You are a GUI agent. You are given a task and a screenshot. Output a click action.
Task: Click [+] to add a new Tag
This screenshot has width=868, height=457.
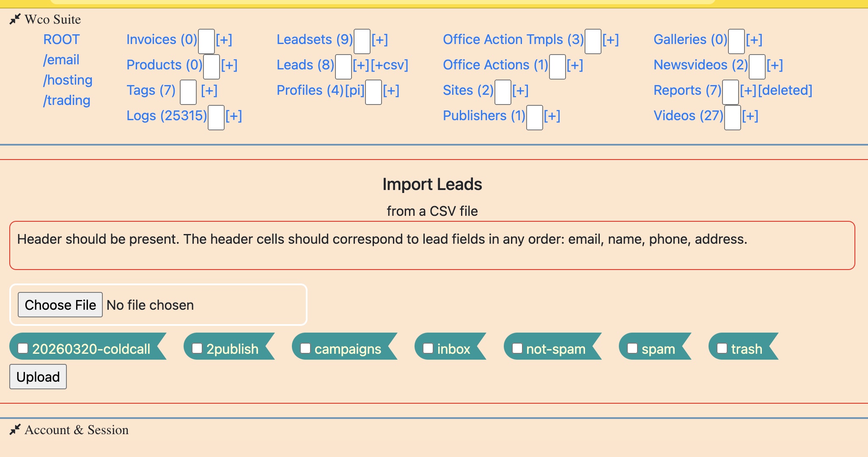point(209,90)
